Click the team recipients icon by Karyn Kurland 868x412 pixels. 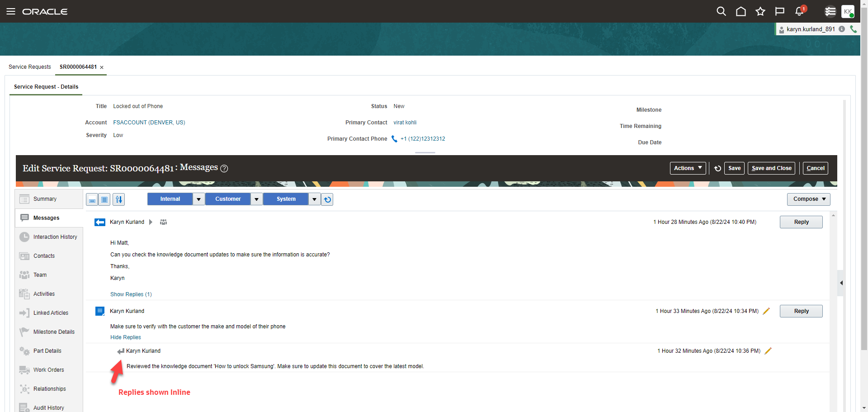(x=164, y=222)
